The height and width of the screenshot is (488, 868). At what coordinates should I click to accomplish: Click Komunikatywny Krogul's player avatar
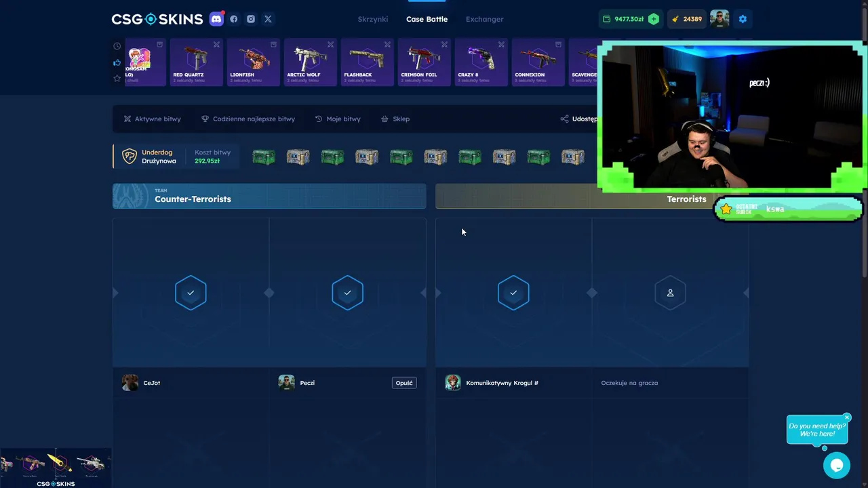pos(453,382)
